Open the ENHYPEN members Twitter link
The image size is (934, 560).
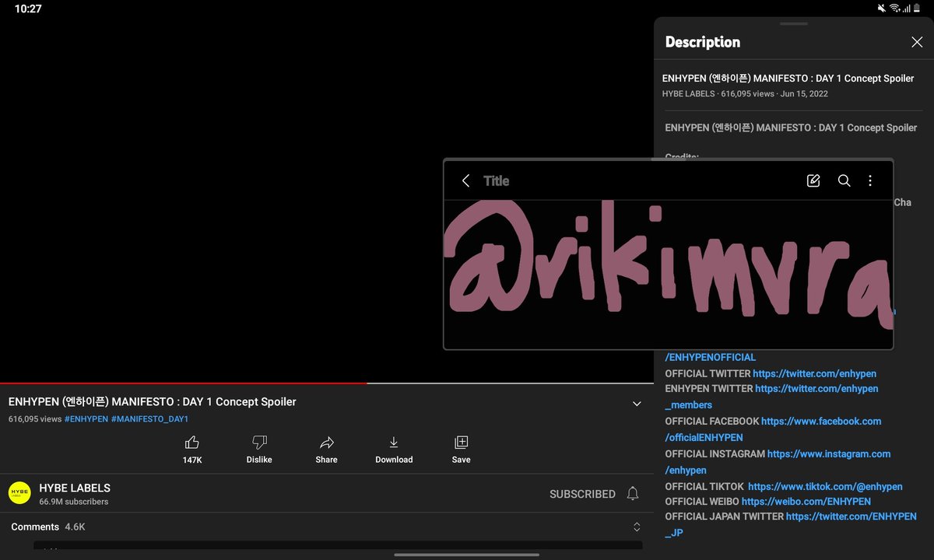(x=771, y=397)
